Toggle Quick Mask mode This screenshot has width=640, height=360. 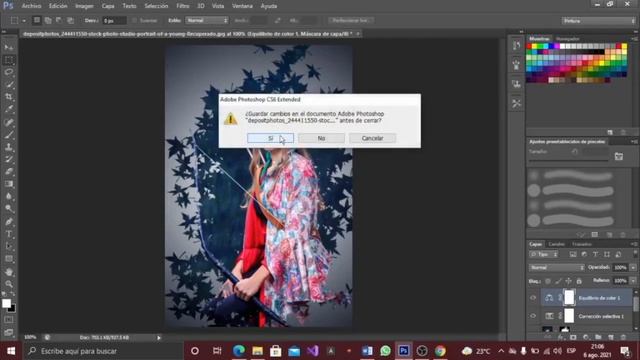[x=9, y=320]
